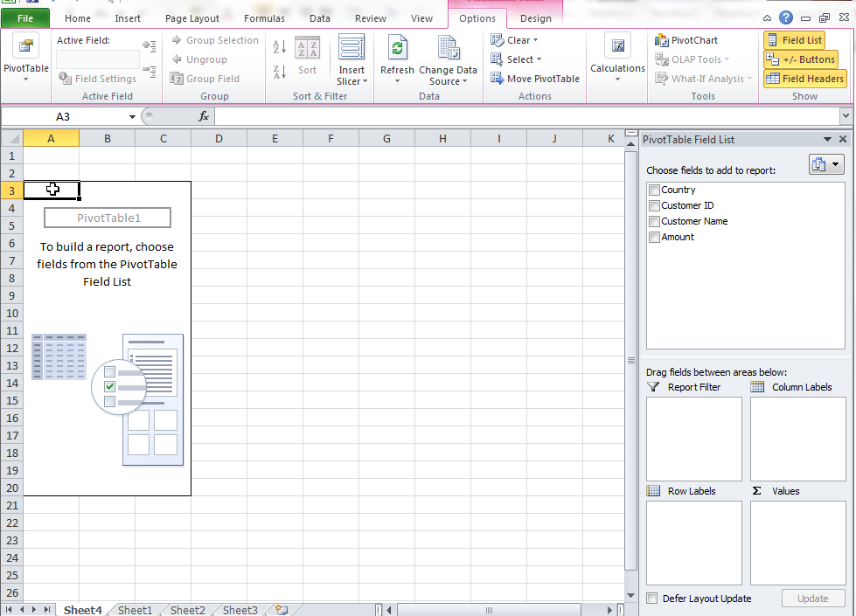The image size is (856, 616).
Task: Check the Customer Name field checkbox
Action: click(x=654, y=222)
